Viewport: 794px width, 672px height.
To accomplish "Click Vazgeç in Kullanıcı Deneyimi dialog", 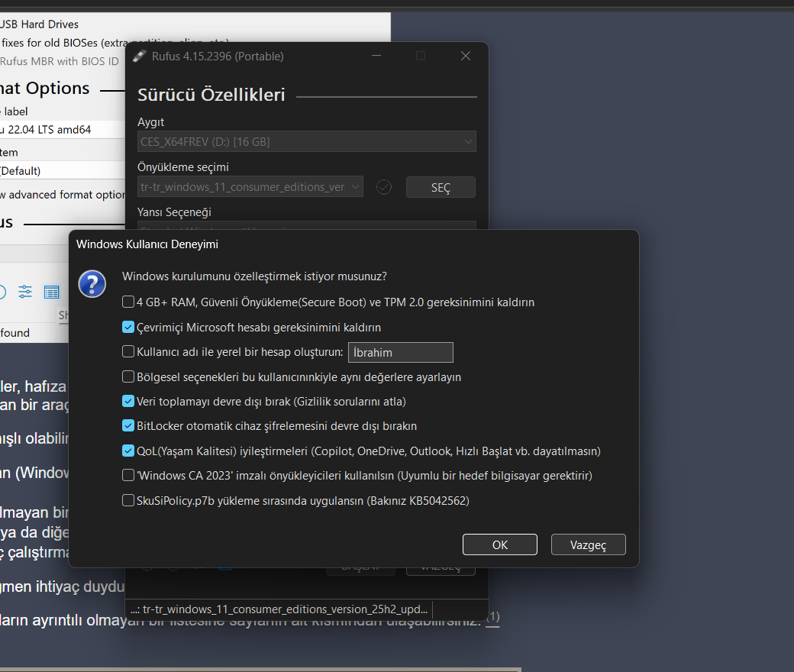I will point(589,544).
